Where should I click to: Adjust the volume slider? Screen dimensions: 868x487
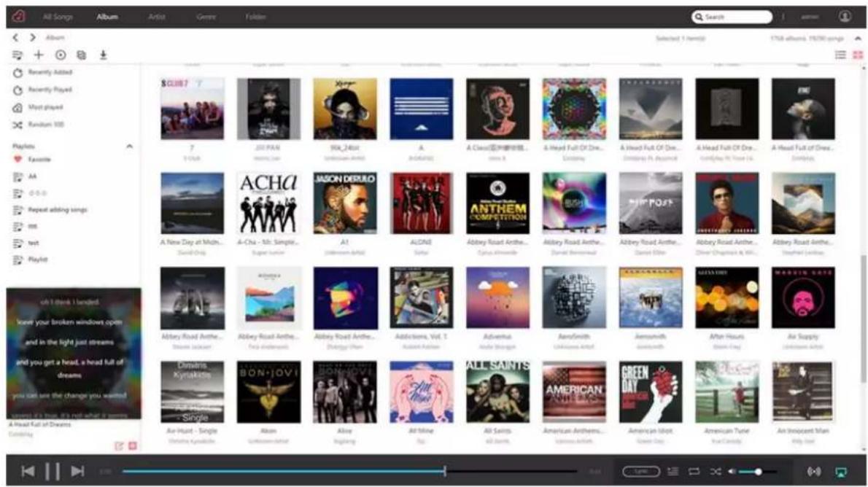point(758,472)
